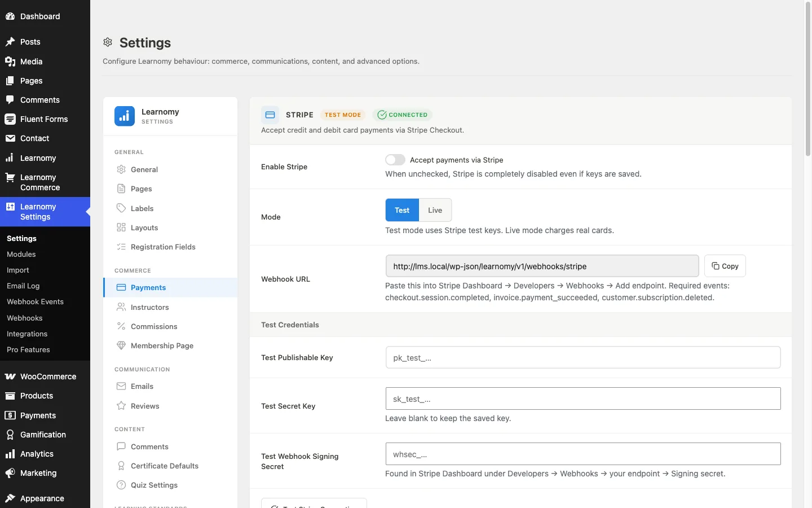
Task: Click the Layouts grid icon
Action: (121, 227)
